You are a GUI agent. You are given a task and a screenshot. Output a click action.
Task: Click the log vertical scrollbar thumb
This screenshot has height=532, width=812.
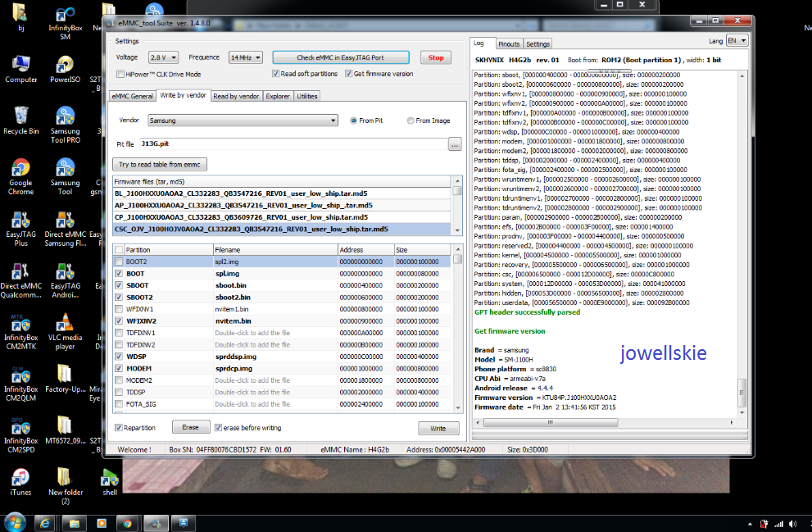pos(742,393)
